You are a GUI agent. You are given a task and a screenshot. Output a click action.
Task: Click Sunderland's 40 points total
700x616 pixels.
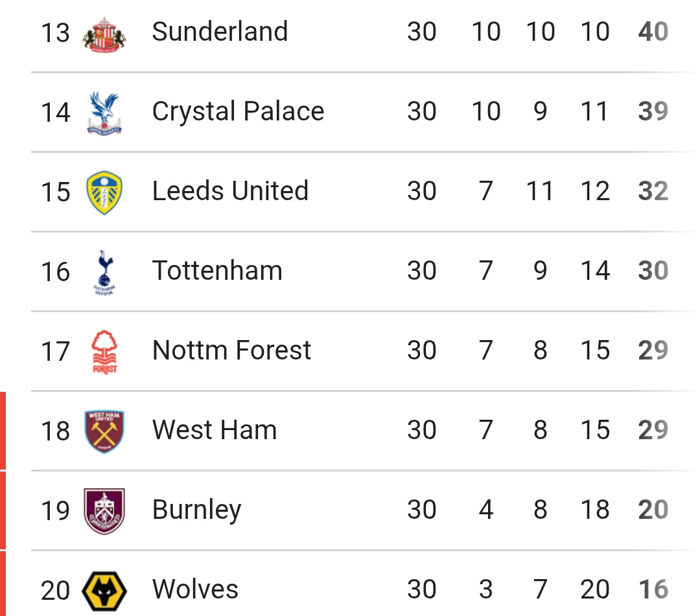tap(653, 32)
